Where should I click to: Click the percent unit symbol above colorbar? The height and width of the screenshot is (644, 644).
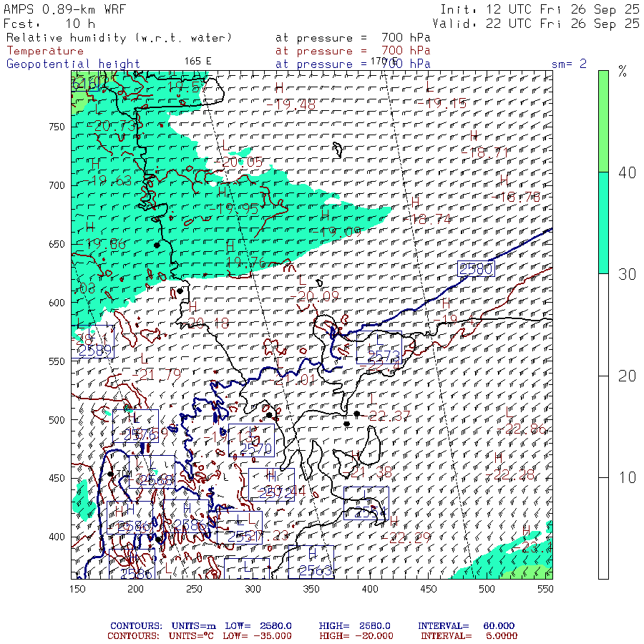(622, 72)
